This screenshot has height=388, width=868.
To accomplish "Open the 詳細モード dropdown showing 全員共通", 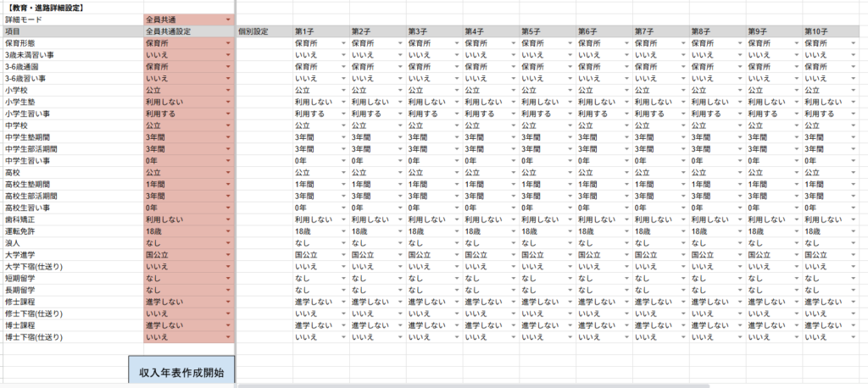I will pyautogui.click(x=228, y=19).
